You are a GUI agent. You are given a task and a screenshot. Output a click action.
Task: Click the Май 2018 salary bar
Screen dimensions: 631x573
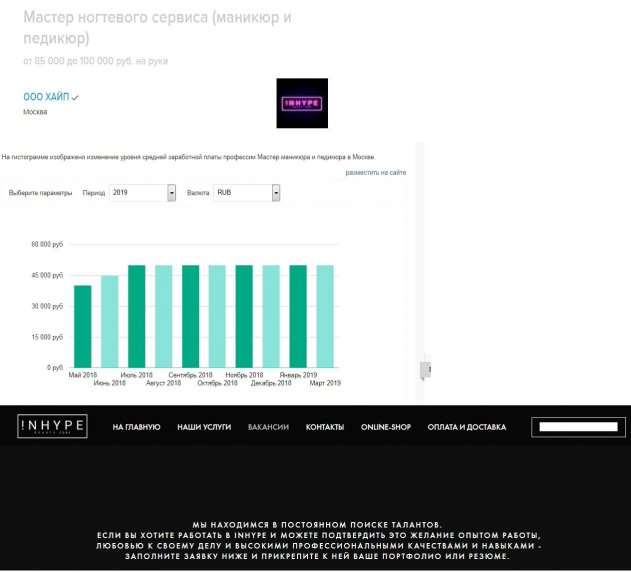coord(83,326)
